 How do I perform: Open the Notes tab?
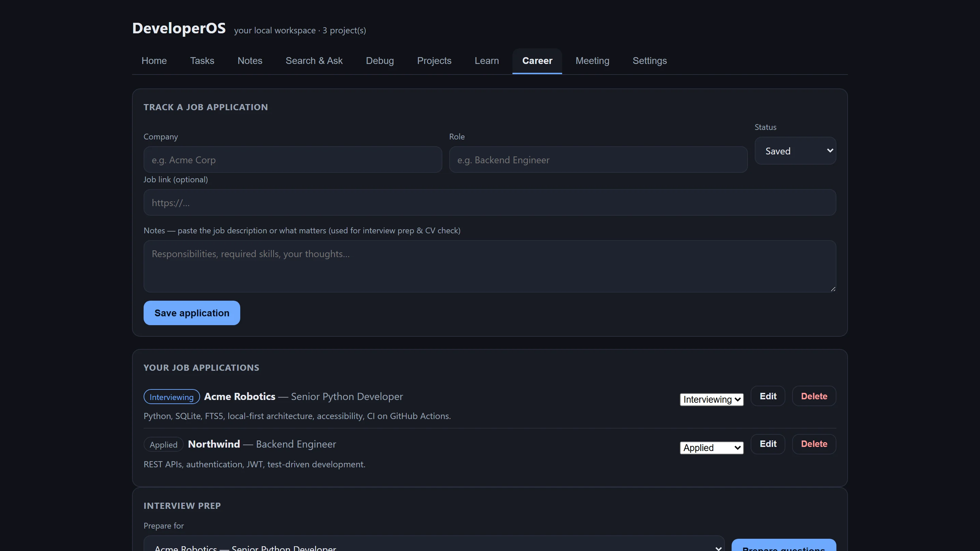pyautogui.click(x=250, y=61)
